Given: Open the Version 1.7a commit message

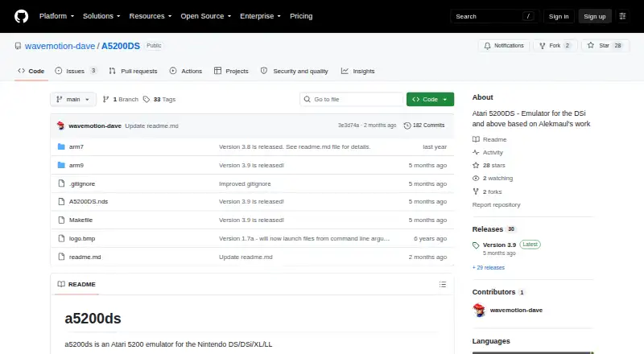Looking at the screenshot, I should tap(304, 239).
